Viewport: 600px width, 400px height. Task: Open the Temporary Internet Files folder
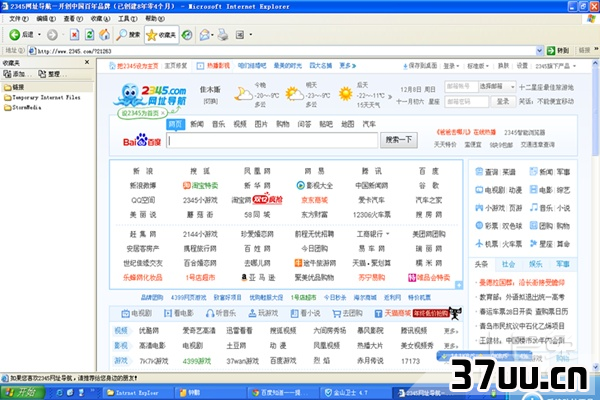pyautogui.click(x=42, y=97)
